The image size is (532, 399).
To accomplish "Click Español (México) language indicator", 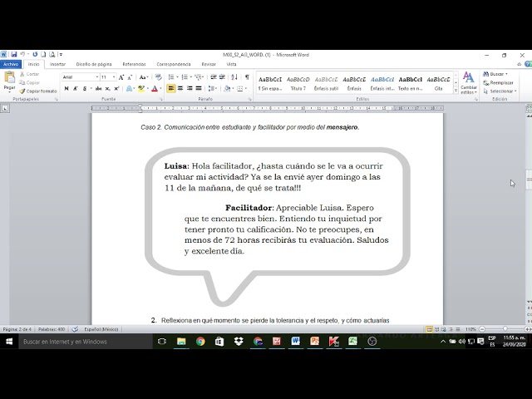I will [x=101, y=329].
